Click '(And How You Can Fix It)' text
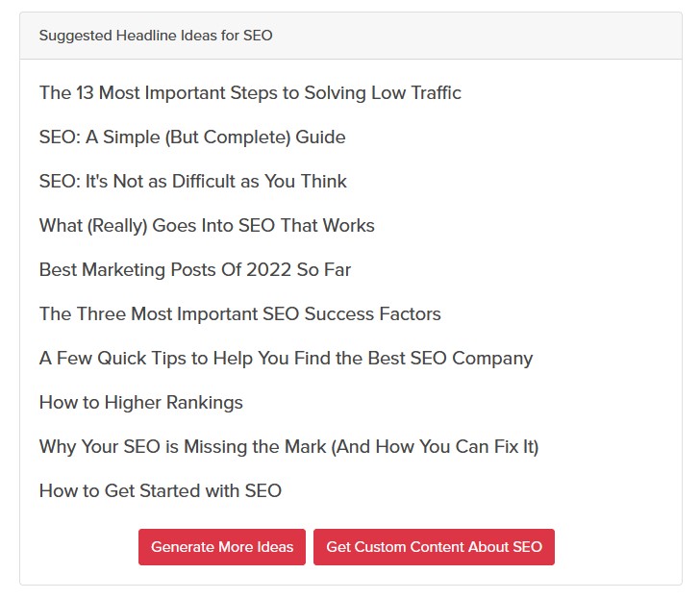The height and width of the screenshot is (599, 700). (435, 447)
